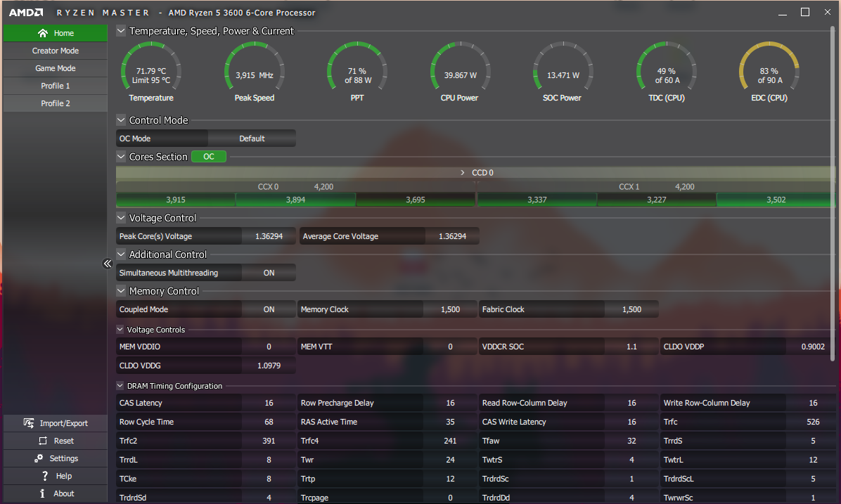Click RAS Active Time value 35
The height and width of the screenshot is (504, 841).
(450, 422)
